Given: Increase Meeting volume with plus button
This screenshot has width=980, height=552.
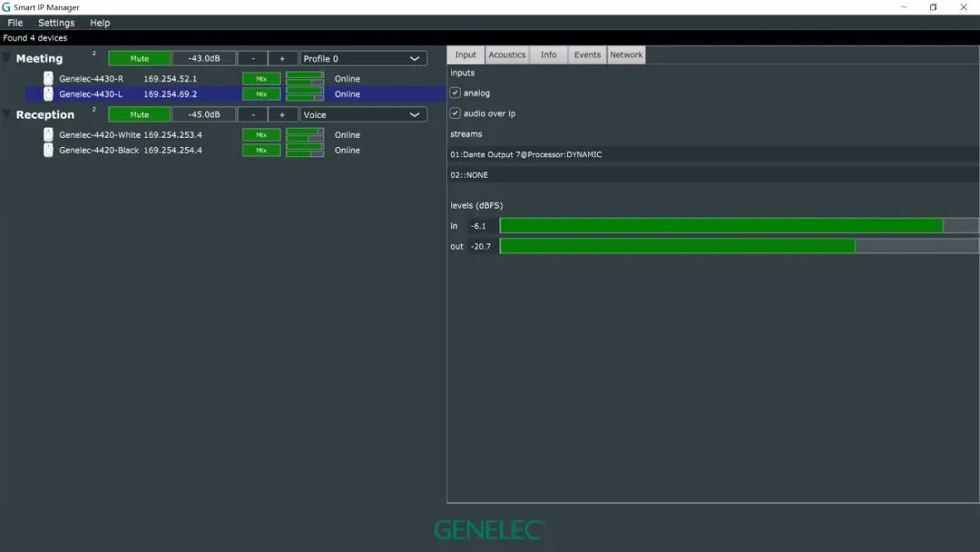Looking at the screenshot, I should click(x=282, y=58).
